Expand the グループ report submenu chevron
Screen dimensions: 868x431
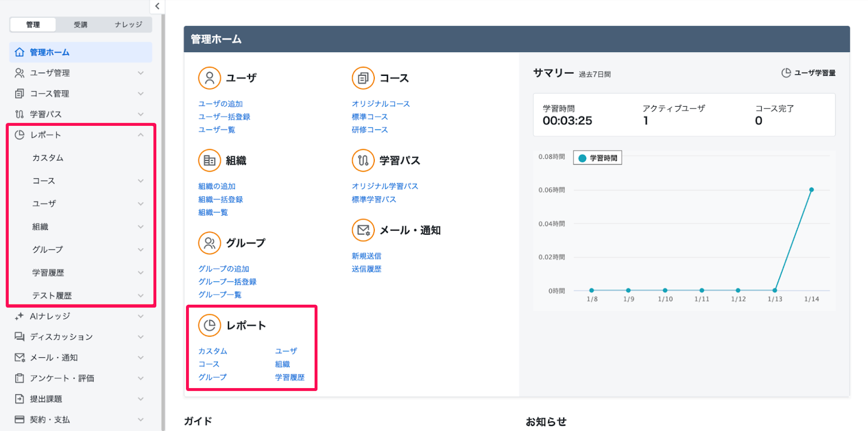141,249
